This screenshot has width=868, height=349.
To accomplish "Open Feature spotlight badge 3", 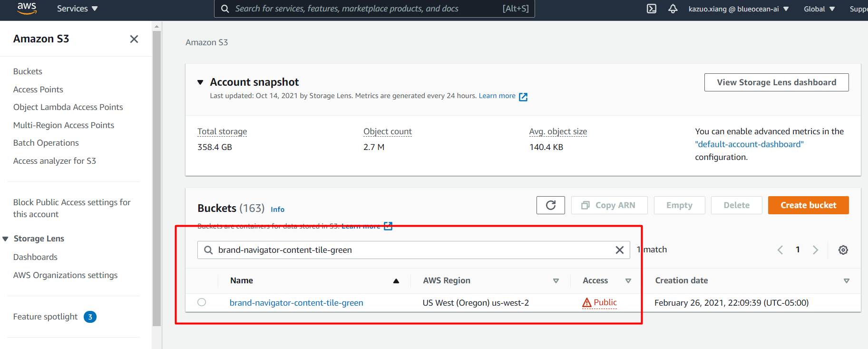I will point(90,317).
